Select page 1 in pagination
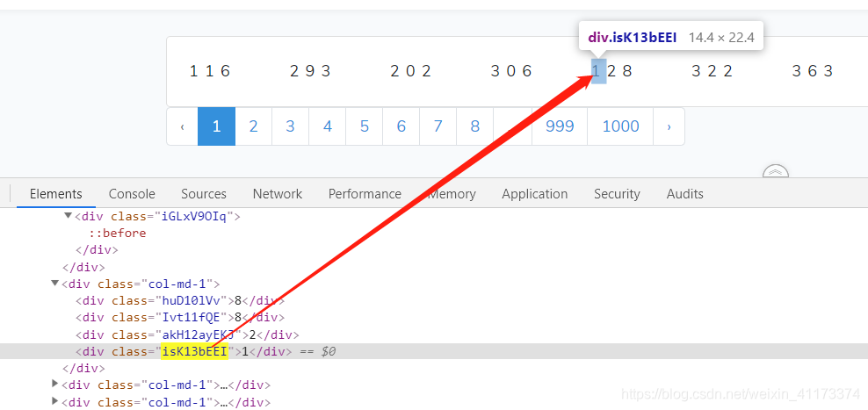The height and width of the screenshot is (410, 868). (216, 126)
